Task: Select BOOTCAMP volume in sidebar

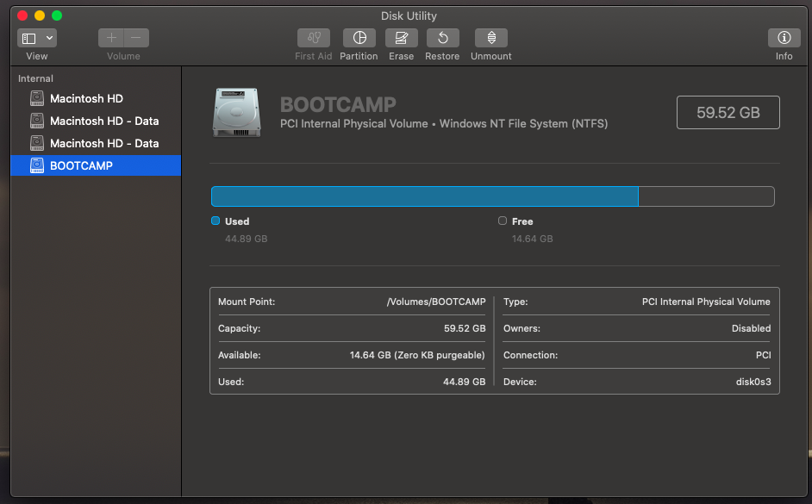Action: click(x=81, y=166)
